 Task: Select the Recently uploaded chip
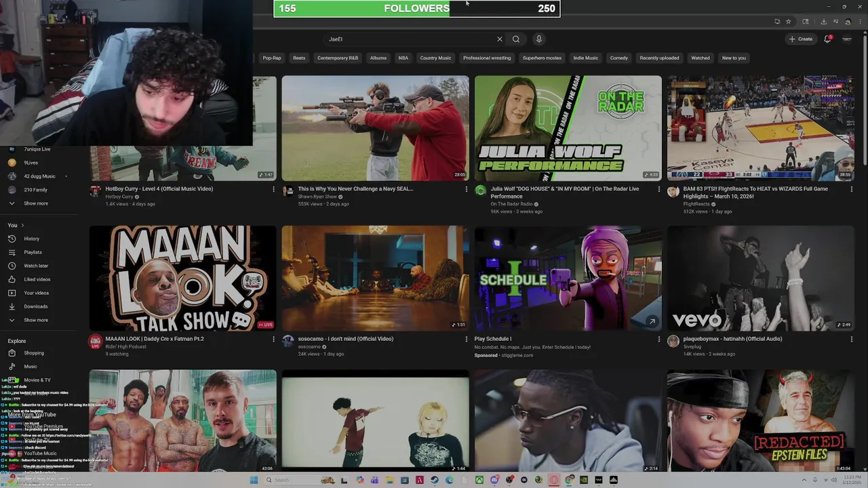659,58
